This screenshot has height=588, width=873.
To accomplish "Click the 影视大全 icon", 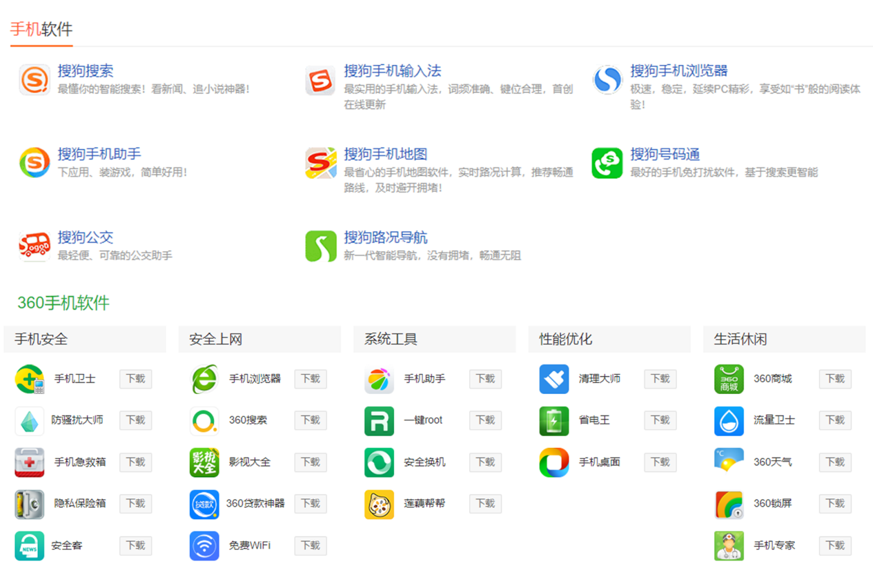I will click(x=204, y=462).
